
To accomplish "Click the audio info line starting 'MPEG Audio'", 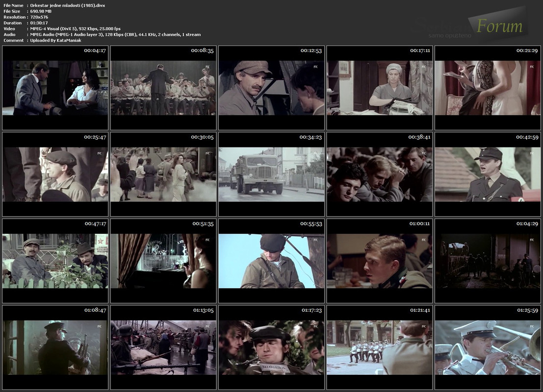I will coord(115,35).
